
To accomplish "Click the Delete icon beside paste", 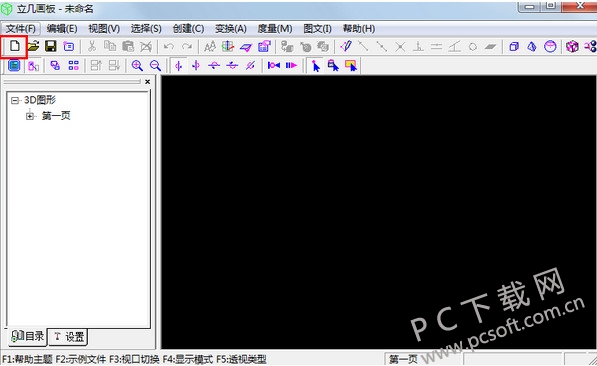I will click(x=146, y=46).
